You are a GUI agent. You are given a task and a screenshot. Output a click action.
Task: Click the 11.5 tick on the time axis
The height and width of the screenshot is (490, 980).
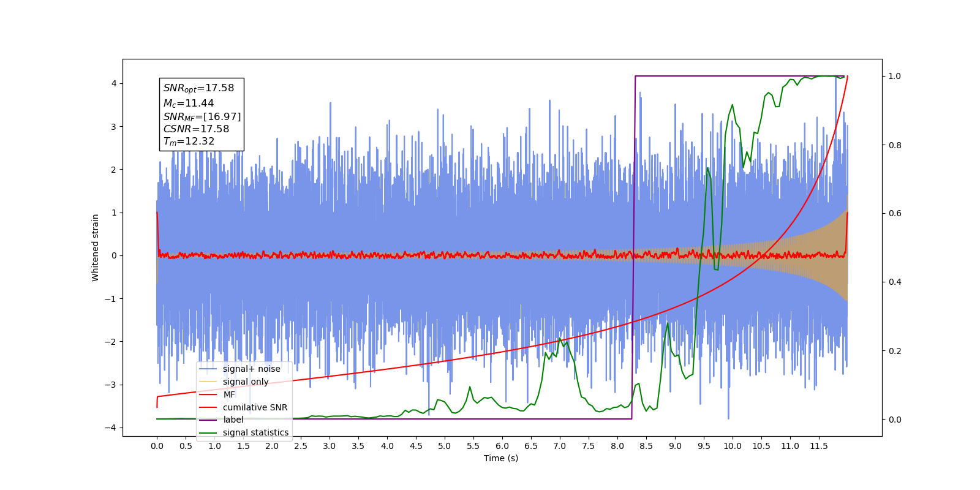(819, 446)
